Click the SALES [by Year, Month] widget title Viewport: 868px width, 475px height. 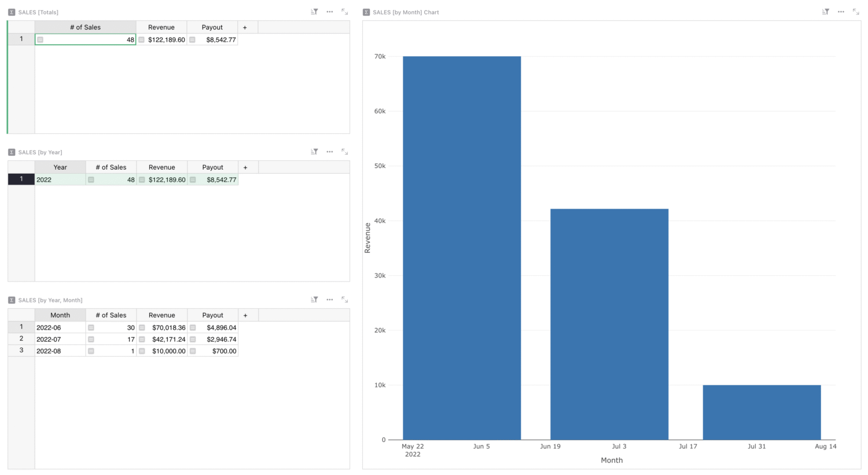pos(50,300)
